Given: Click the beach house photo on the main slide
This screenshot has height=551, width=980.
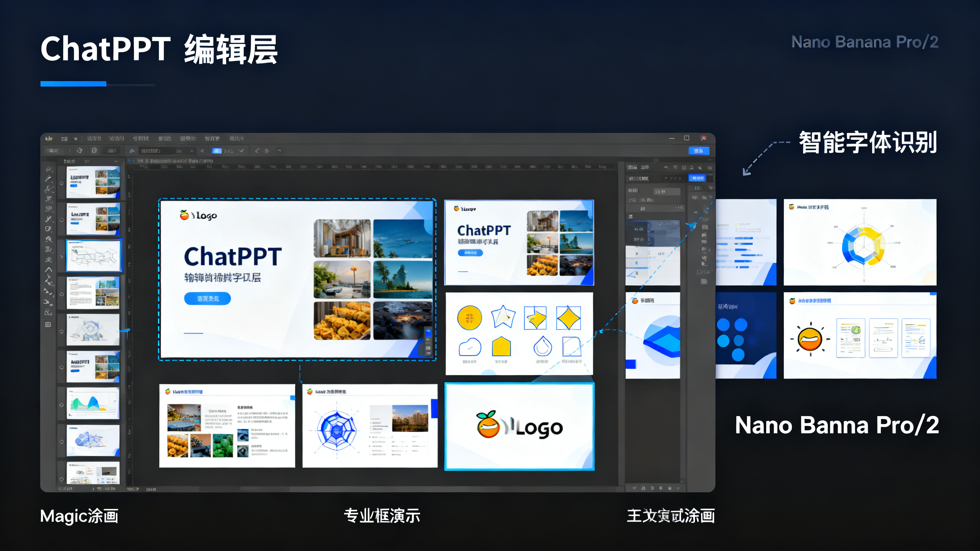Looking at the screenshot, I should click(342, 238).
